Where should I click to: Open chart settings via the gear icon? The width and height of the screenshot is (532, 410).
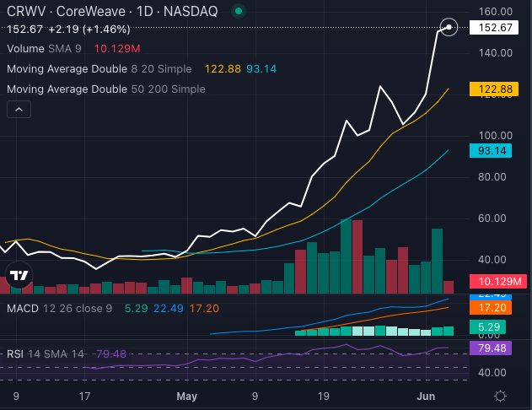(500, 397)
